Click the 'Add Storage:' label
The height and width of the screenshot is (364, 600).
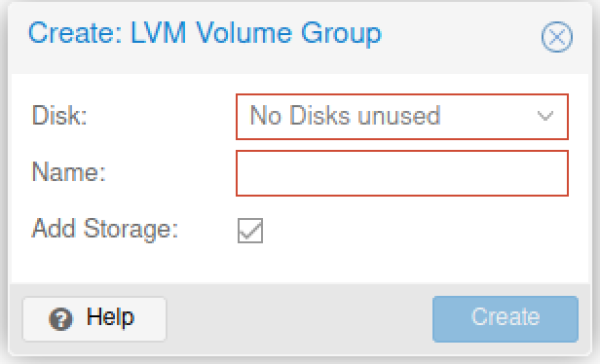[105, 229]
